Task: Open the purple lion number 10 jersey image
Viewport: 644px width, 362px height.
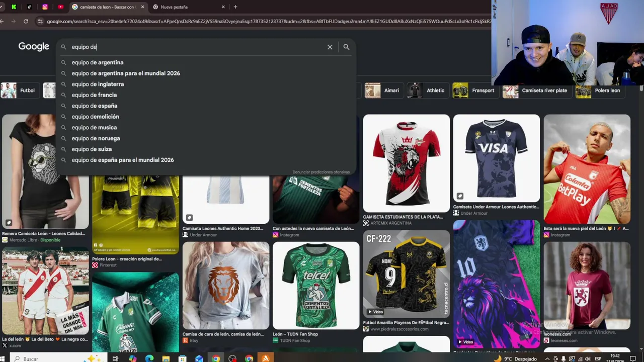Action: click(x=497, y=284)
